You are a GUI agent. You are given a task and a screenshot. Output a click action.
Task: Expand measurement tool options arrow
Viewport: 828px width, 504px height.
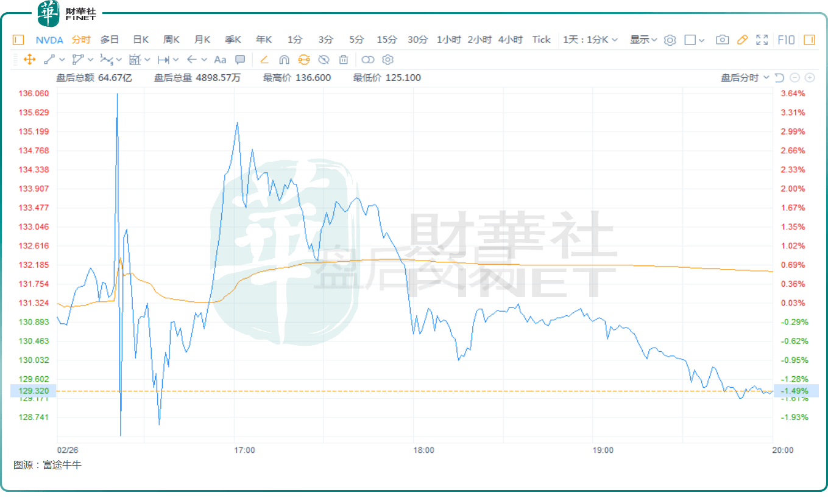click(147, 60)
